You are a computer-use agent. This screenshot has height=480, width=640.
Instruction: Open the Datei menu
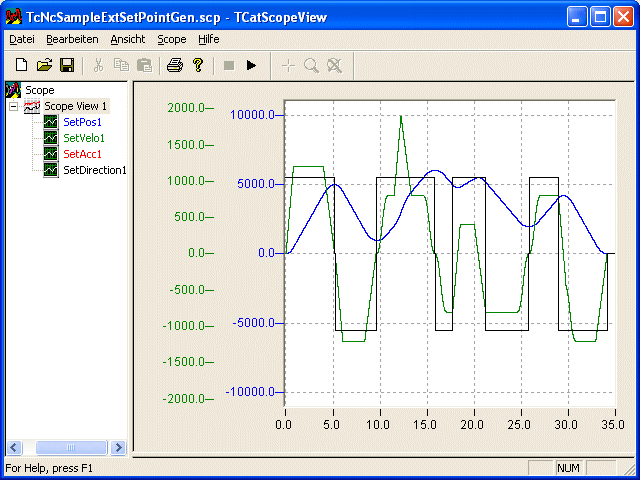tap(22, 39)
